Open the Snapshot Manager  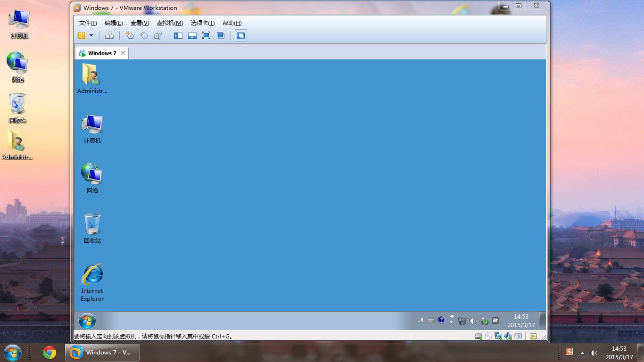(158, 35)
